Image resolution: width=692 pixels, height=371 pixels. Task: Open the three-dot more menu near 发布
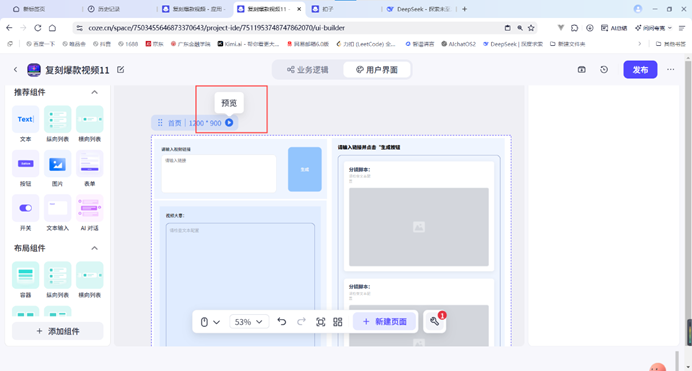tap(670, 70)
